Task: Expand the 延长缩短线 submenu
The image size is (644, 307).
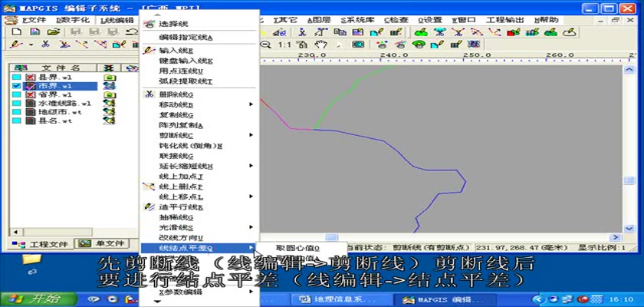Action: point(199,166)
